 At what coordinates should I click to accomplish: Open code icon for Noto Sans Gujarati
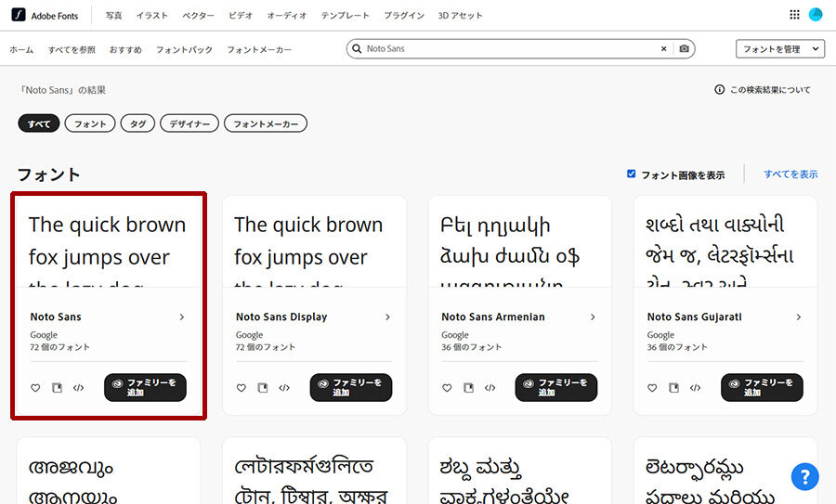pyautogui.click(x=695, y=388)
